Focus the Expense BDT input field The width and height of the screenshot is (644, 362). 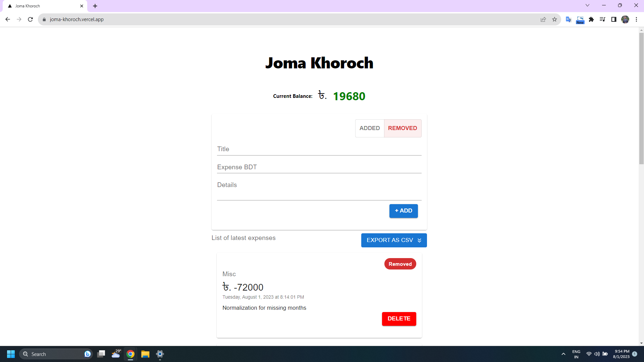319,167
